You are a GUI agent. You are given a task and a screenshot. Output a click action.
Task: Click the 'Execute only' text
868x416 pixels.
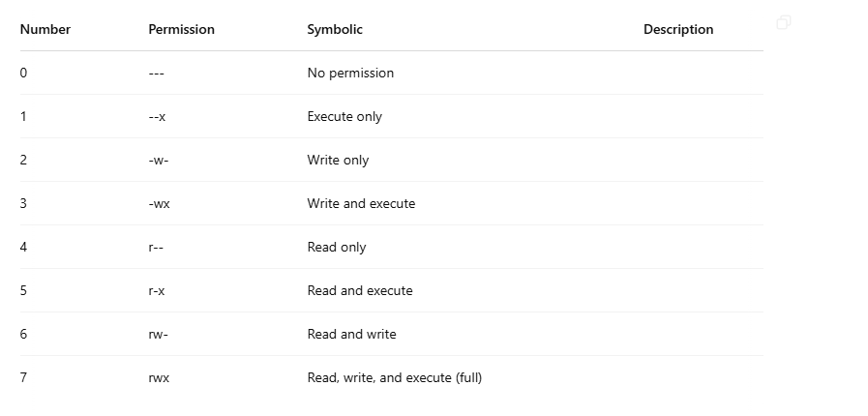344,117
